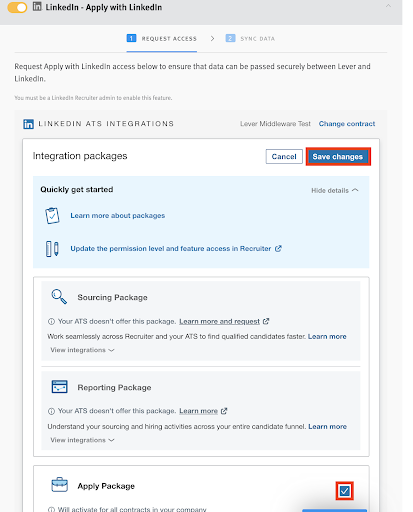
Task: Toggle the LinkedIn Apply with LinkedIn switch
Action: (17, 7)
